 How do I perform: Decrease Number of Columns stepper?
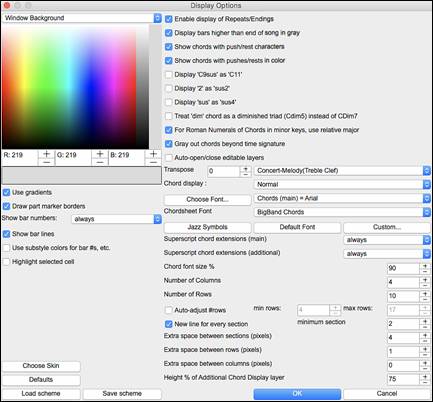point(425,285)
